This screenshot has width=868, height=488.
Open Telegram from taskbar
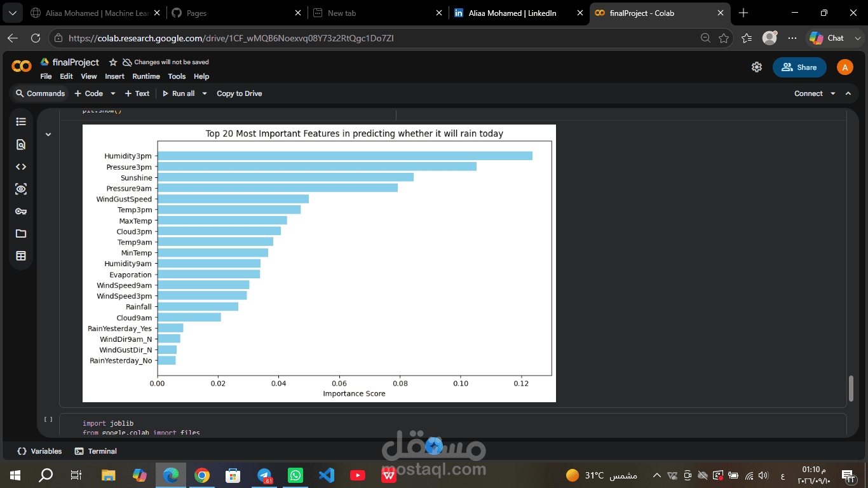264,475
